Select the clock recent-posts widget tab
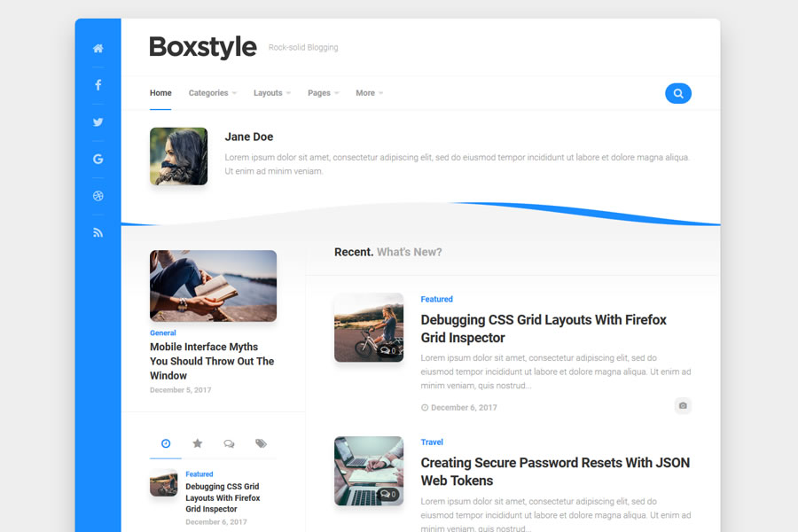Viewport: 798px width, 532px height. [x=166, y=443]
